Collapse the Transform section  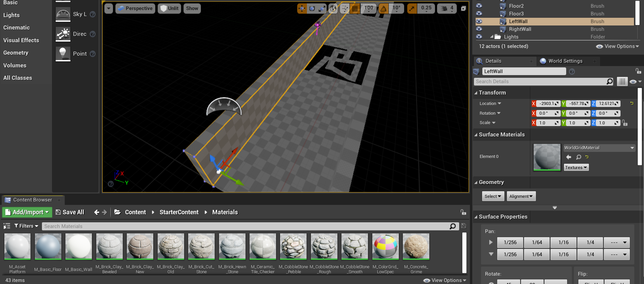point(476,93)
